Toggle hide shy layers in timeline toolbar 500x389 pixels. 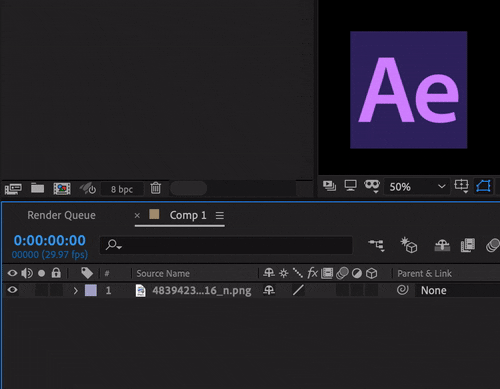pos(442,246)
